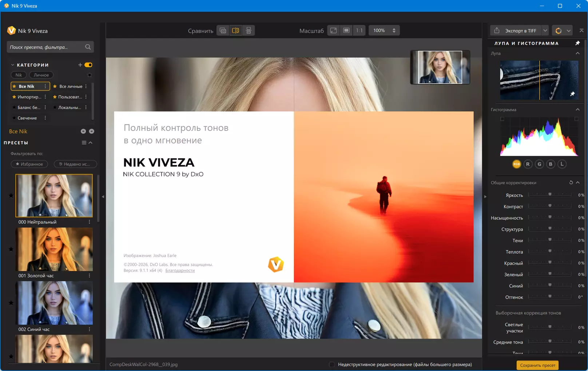Open options for 001 Золотой час preset
588x371 pixels.
[90, 276]
